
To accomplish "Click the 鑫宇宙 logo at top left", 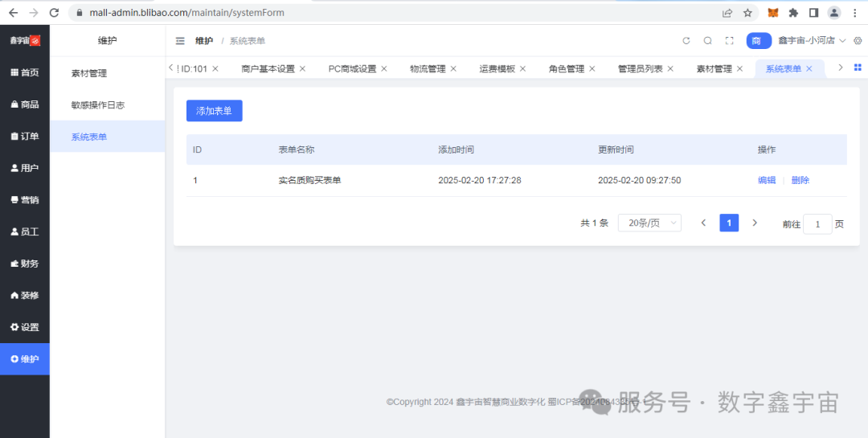I will point(25,40).
